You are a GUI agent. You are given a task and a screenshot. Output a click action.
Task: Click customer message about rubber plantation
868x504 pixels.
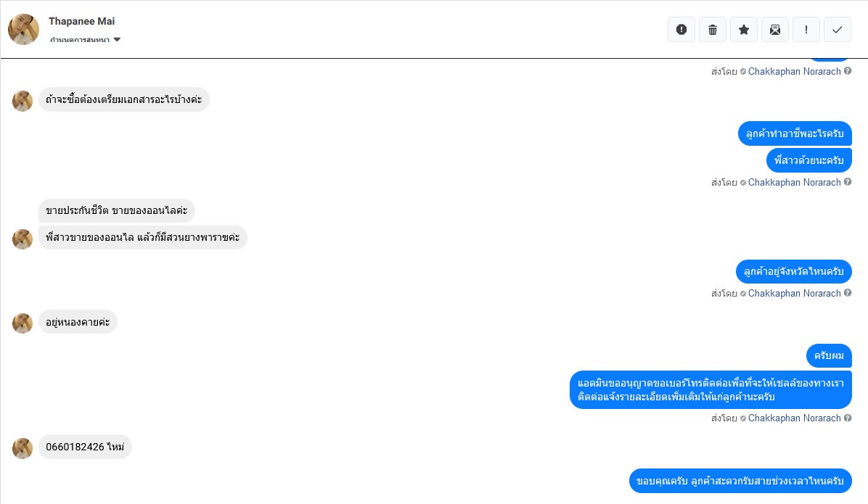coord(142,238)
